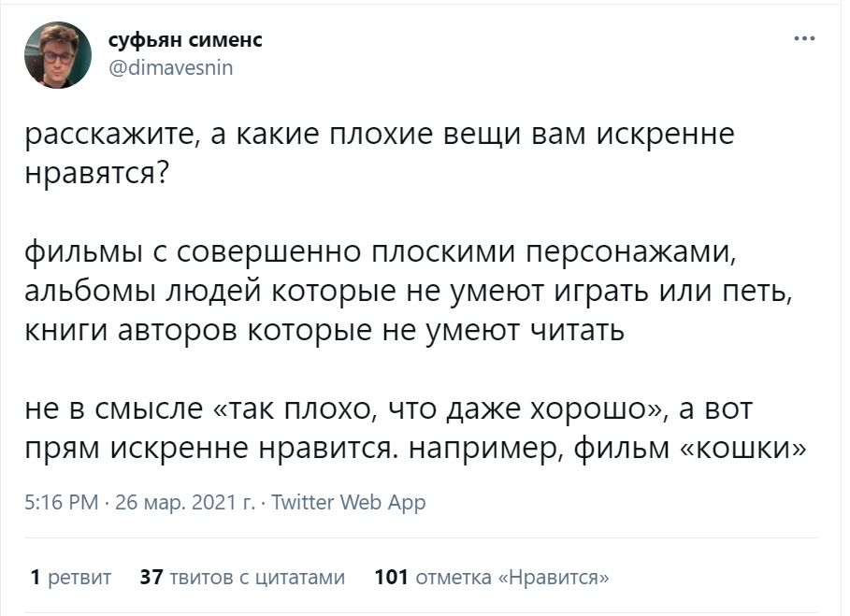The image size is (850, 616).
Task: Click the line "книги авторов которые не умеют читать"
Action: coord(324,332)
